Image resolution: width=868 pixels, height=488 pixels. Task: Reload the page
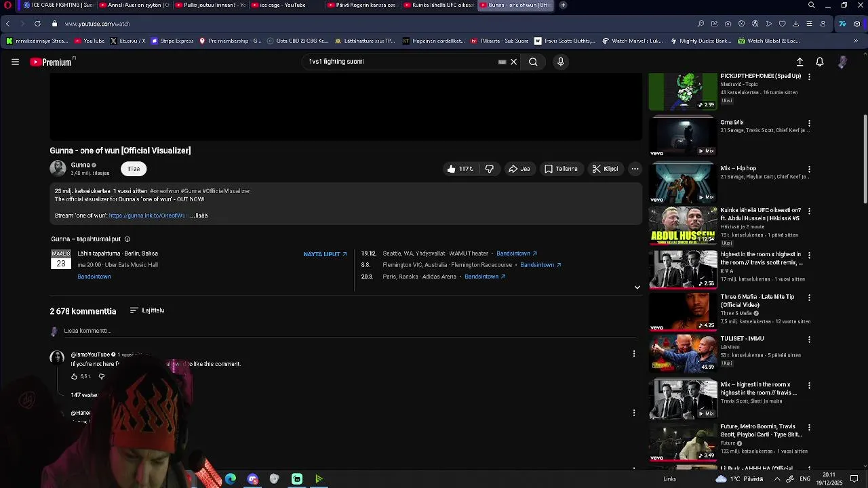[x=37, y=24]
